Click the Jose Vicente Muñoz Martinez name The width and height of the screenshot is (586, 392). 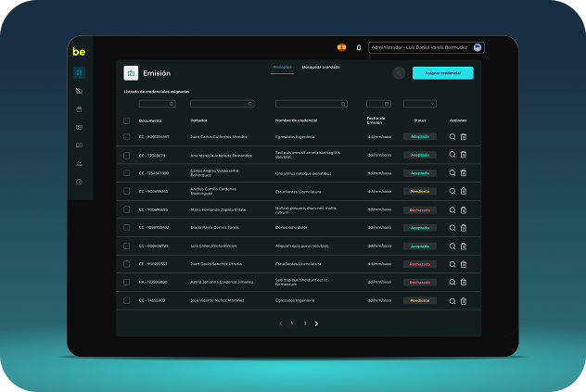(x=217, y=300)
